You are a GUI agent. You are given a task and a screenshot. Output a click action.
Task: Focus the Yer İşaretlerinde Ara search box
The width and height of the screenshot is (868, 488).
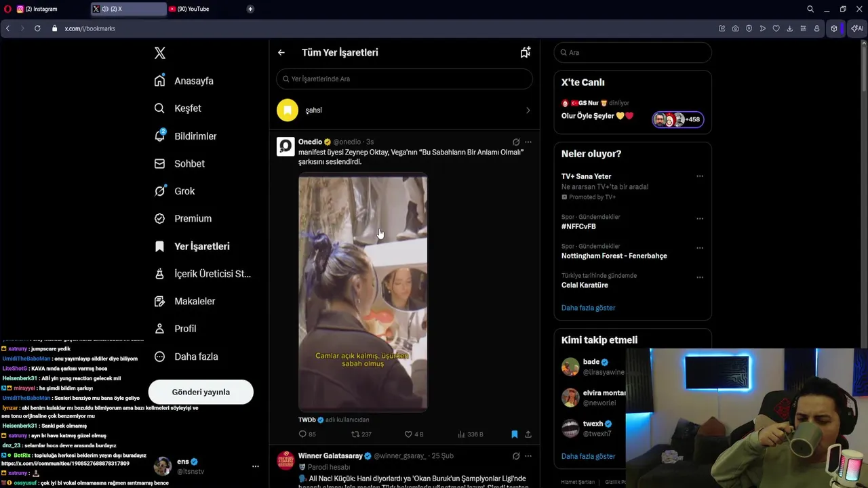pos(404,79)
